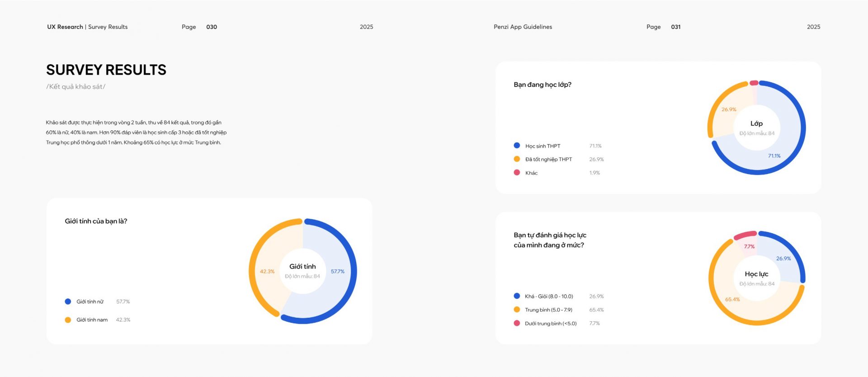Click the pink Khác legend dot
The height and width of the screenshot is (377, 868).
coord(517,173)
